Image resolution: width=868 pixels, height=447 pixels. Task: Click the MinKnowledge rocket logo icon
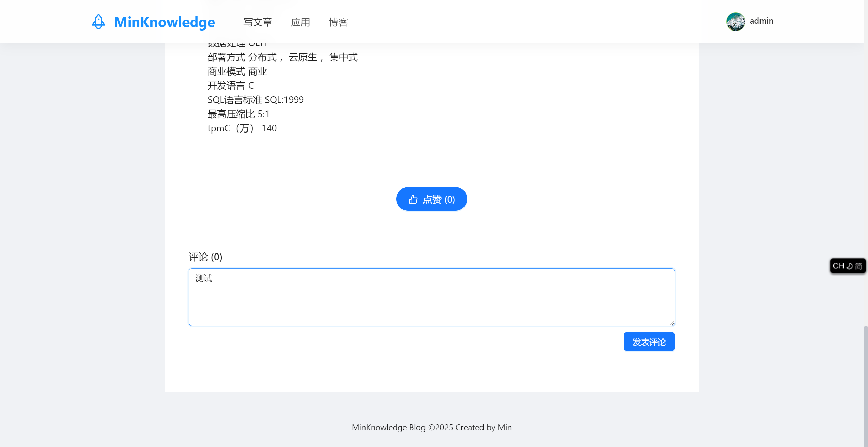tap(98, 21)
